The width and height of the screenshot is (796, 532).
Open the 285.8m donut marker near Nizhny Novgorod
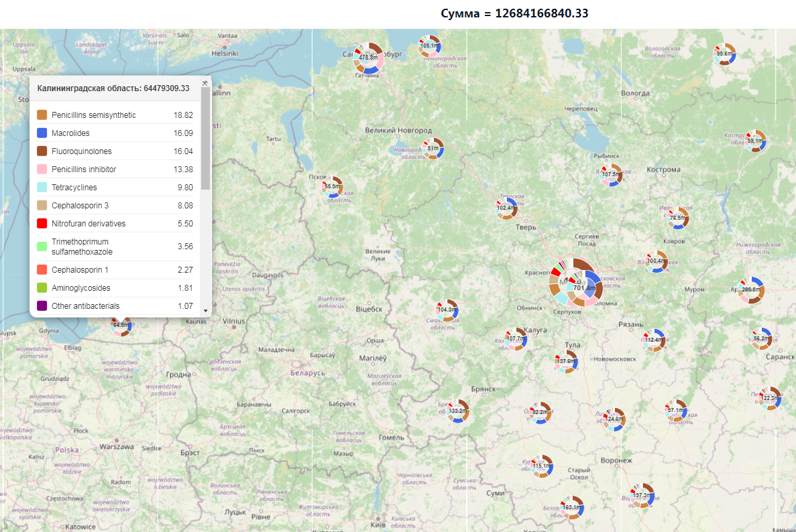tap(750, 289)
